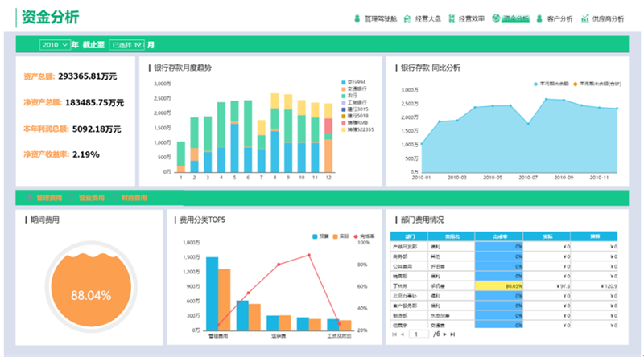Click the blue 预算 legend swatch
The image size is (644, 357).
[x=316, y=236]
